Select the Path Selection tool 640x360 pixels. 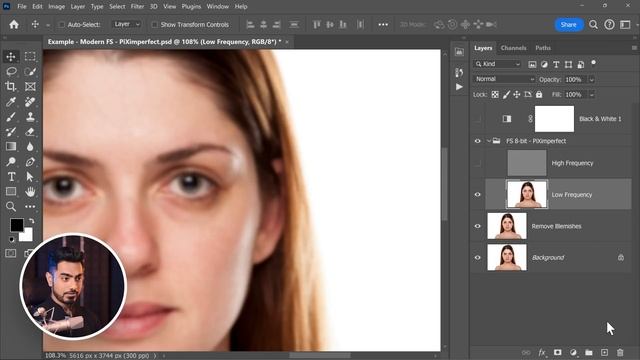[x=30, y=177]
